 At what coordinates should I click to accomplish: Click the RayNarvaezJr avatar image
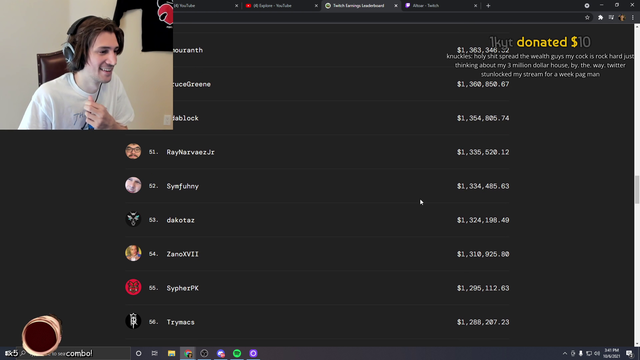tap(133, 151)
